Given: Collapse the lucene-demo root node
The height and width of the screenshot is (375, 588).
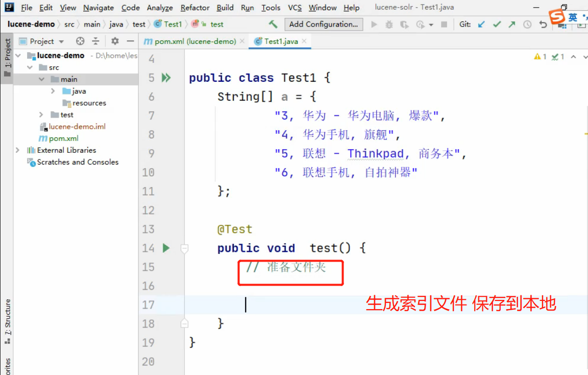Looking at the screenshot, I should (x=18, y=56).
